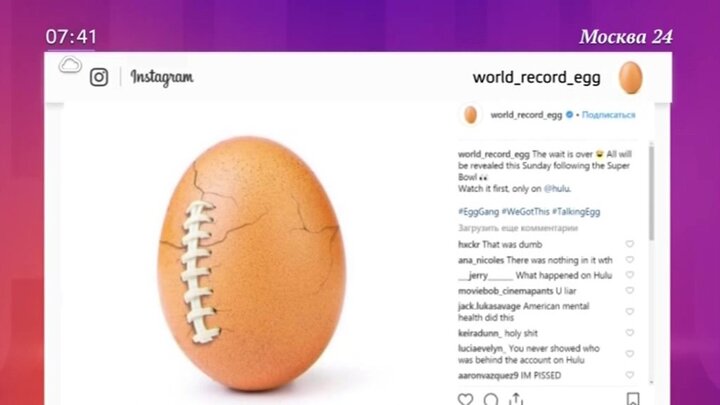Viewport: 720px width, 405px height.
Task: Like hxckr's 'That was dumb' comment
Action: [x=630, y=244]
